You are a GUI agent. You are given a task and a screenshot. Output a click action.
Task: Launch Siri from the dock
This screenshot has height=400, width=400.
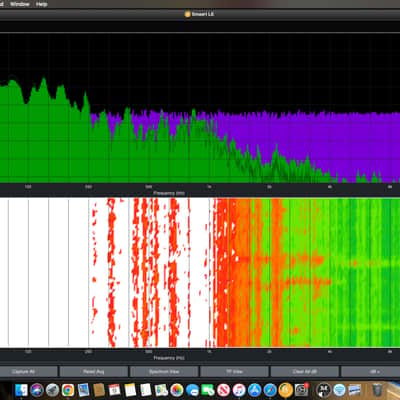point(37,389)
